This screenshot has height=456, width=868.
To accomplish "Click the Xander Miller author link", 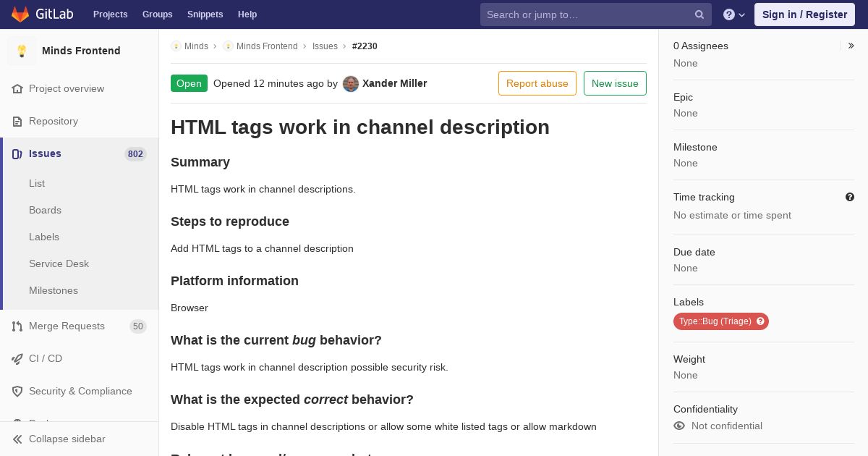I will click(394, 84).
